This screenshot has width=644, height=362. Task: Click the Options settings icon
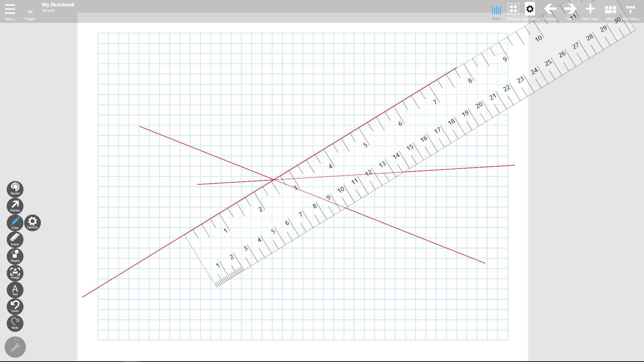(x=32, y=222)
